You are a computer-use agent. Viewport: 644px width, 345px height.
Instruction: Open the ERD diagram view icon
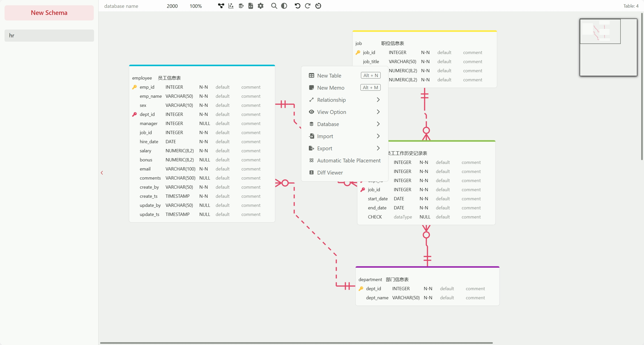coord(221,6)
